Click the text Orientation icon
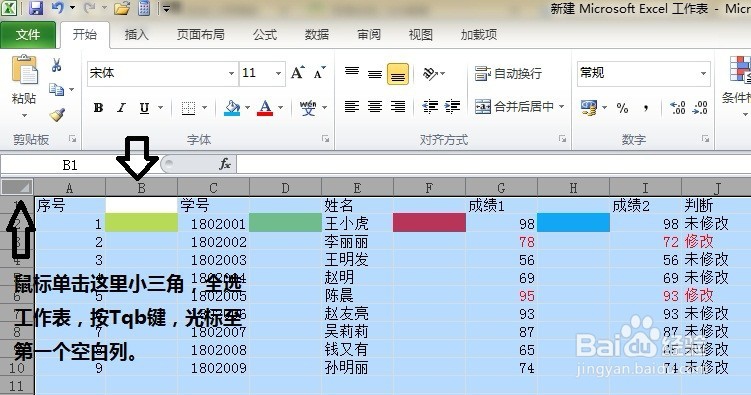Viewport: 751px width, 395px height. (x=431, y=73)
